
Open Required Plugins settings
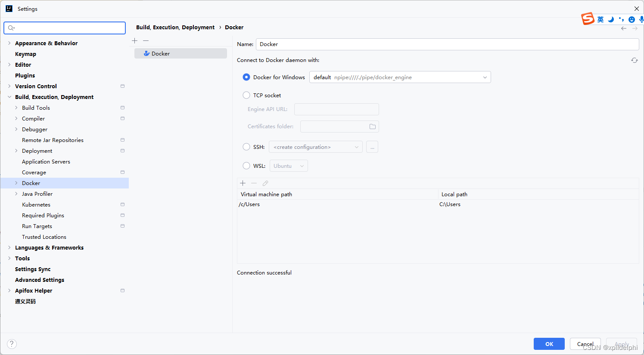coord(43,215)
